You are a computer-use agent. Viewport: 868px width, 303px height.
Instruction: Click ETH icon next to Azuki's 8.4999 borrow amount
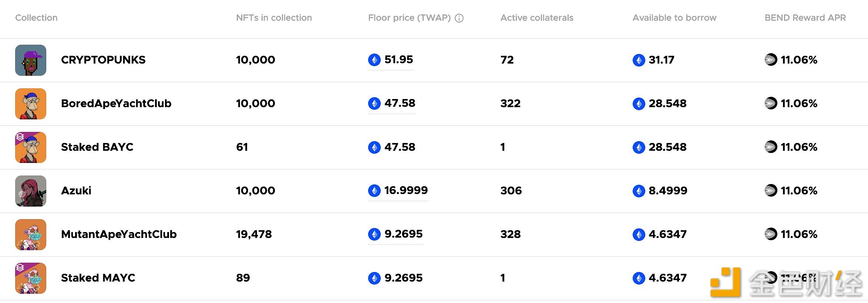(639, 191)
